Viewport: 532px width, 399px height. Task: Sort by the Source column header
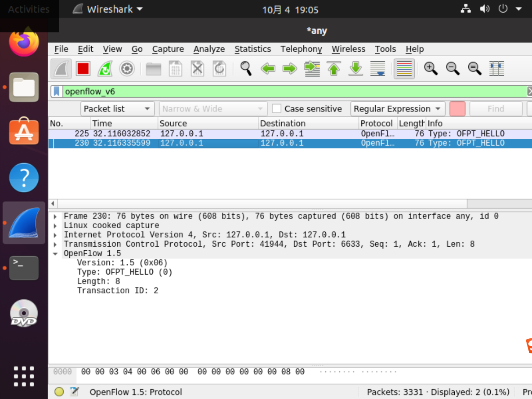coord(208,123)
